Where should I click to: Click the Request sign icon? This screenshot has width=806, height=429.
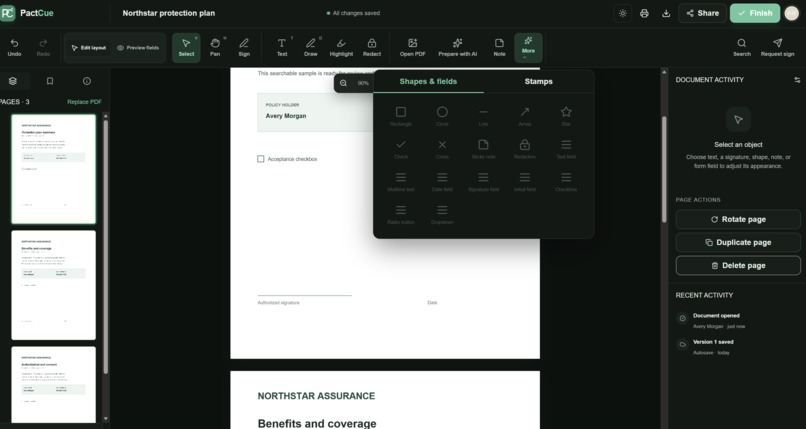click(777, 43)
